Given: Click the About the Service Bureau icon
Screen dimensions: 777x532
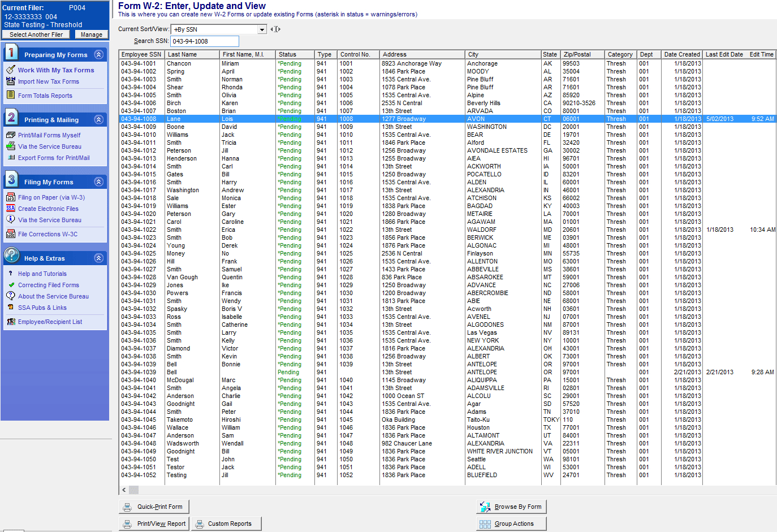Looking at the screenshot, I should [x=10, y=296].
